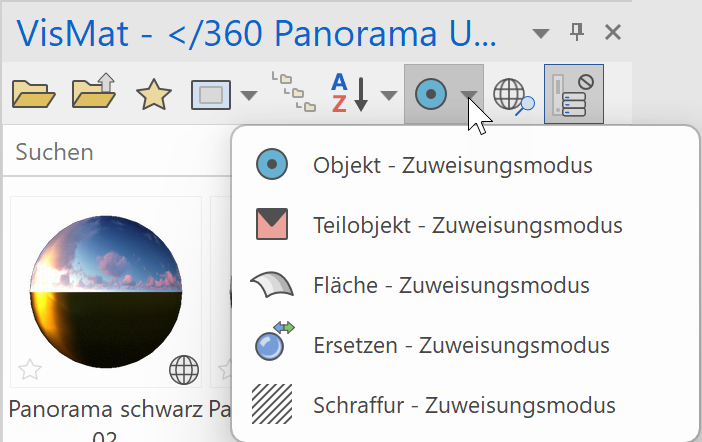Choose Teilobjekt - Zuweisungsmodus

tap(467, 225)
